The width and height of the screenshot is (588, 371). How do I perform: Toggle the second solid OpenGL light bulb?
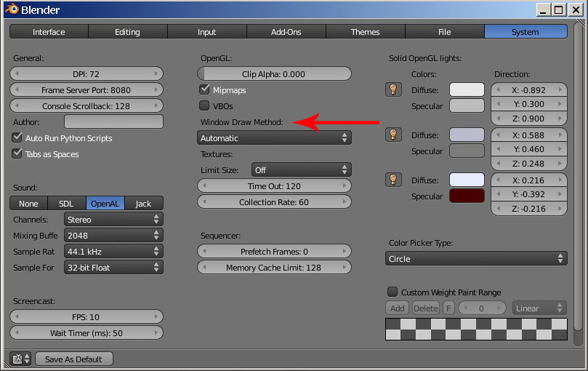pyautogui.click(x=392, y=135)
